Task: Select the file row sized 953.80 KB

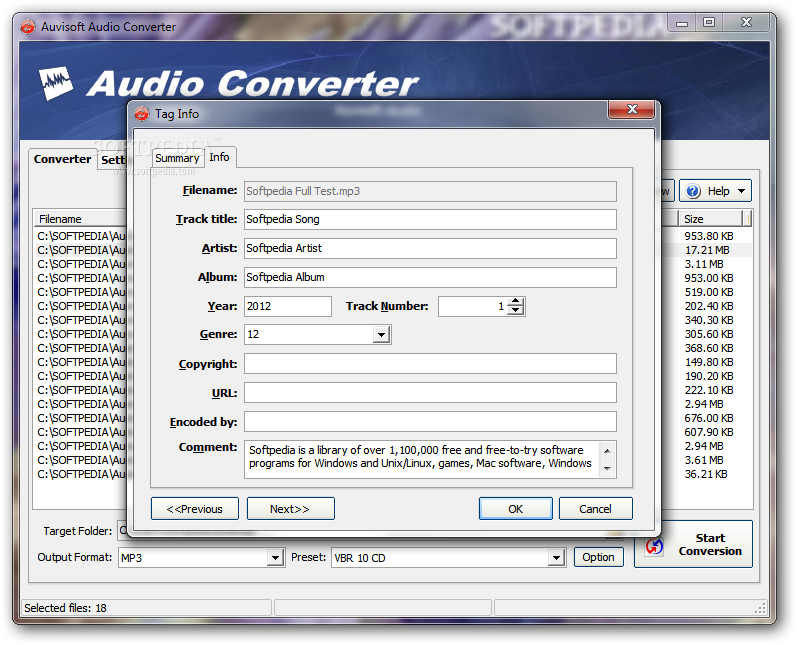Action: click(x=709, y=236)
